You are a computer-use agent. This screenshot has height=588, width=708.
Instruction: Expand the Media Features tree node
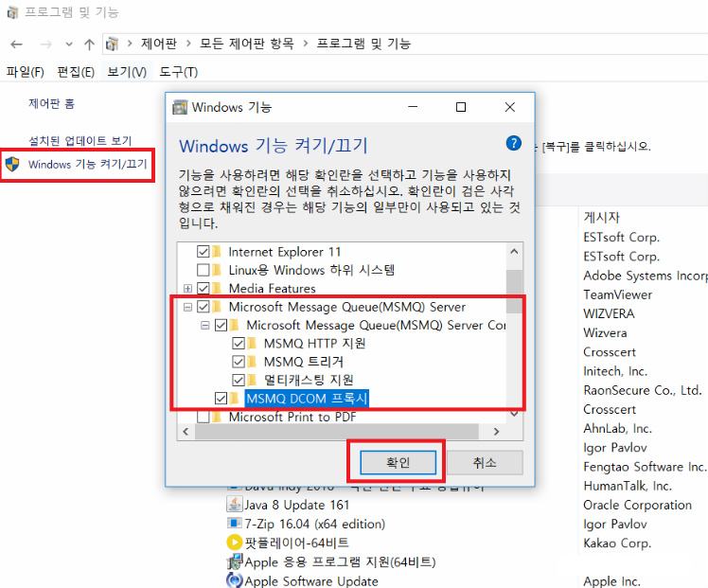click(x=187, y=289)
